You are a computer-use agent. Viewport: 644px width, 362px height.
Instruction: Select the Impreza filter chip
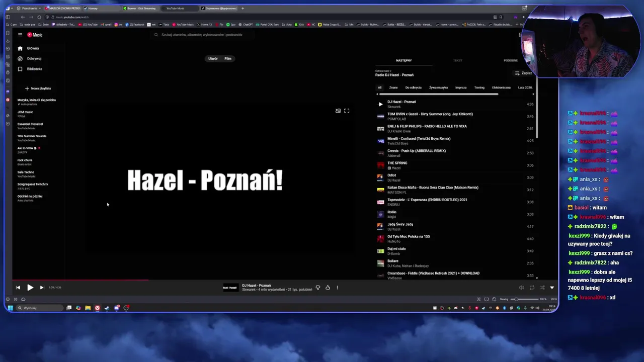[x=461, y=87]
